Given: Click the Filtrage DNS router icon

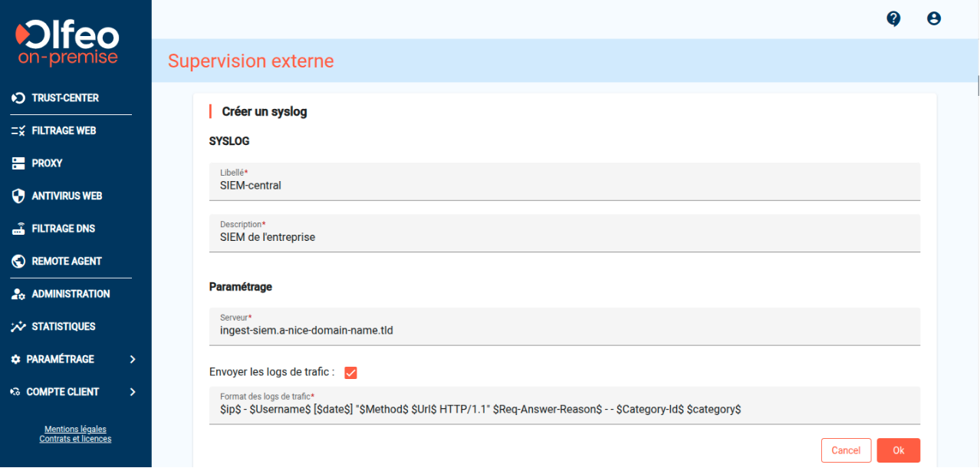Looking at the screenshot, I should coord(19,229).
